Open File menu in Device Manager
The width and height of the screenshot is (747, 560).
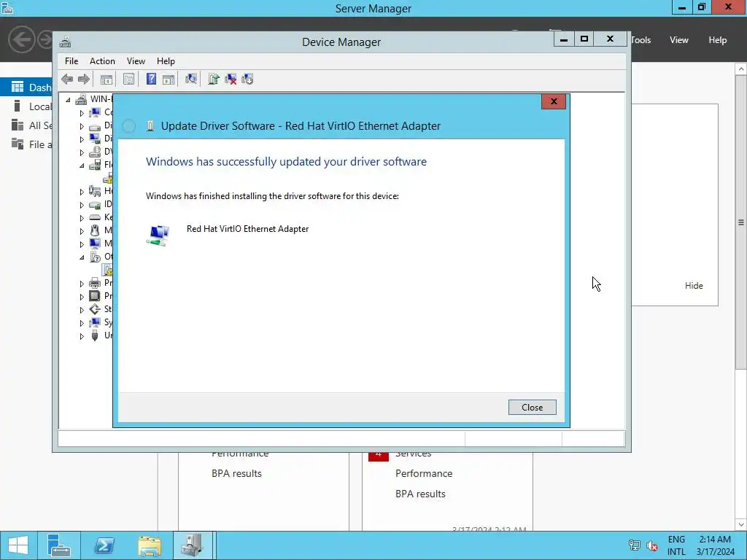click(x=71, y=61)
